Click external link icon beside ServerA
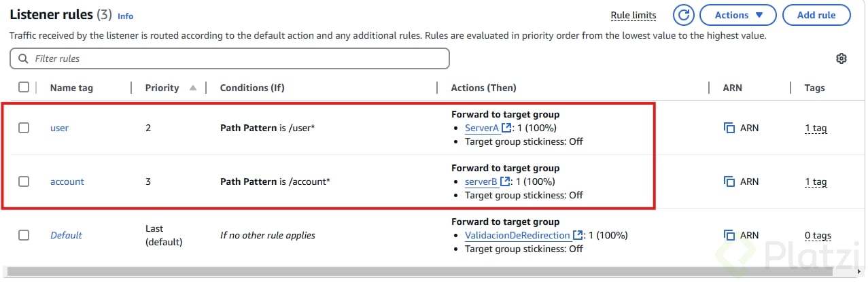 (507, 128)
